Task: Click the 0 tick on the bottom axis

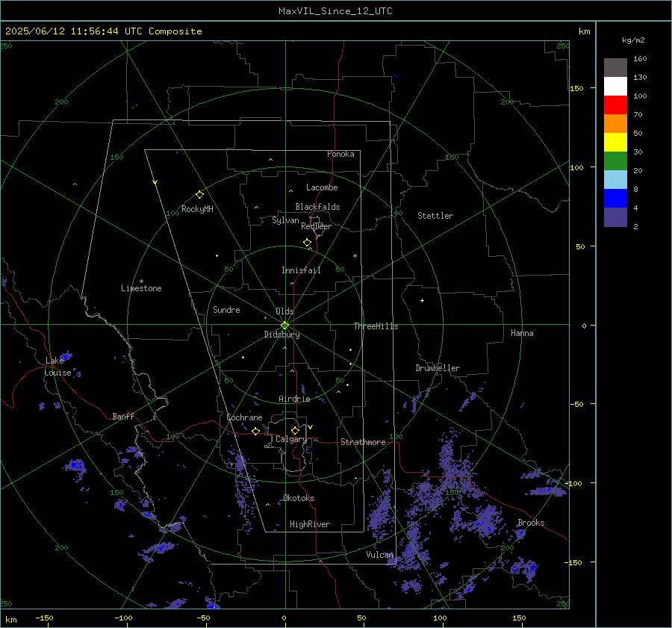Action: click(284, 618)
